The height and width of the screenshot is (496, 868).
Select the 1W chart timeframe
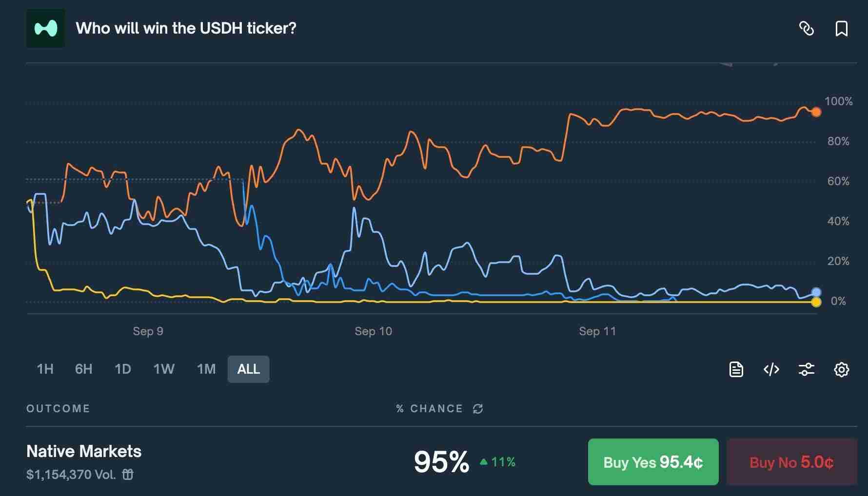(163, 369)
